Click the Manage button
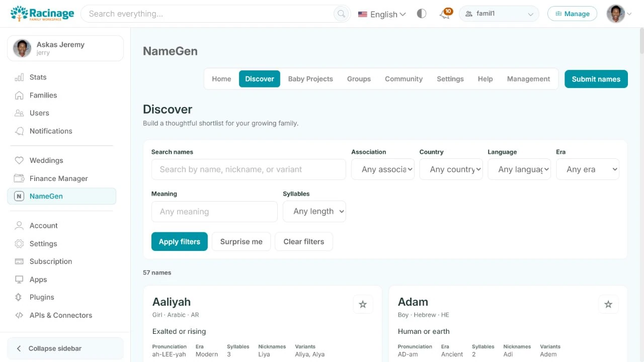The image size is (644, 362). [572, 14]
